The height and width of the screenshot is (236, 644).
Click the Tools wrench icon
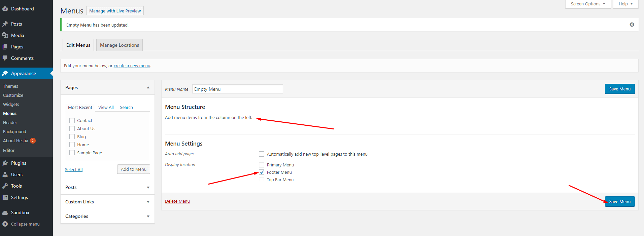[5, 186]
